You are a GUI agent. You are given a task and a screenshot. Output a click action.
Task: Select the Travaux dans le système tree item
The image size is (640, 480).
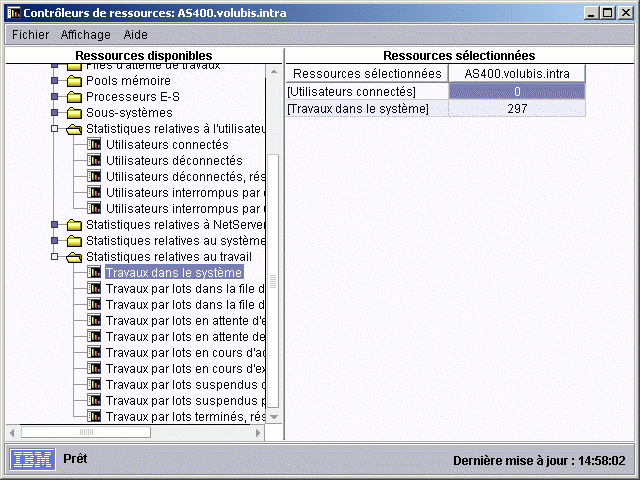(x=174, y=273)
